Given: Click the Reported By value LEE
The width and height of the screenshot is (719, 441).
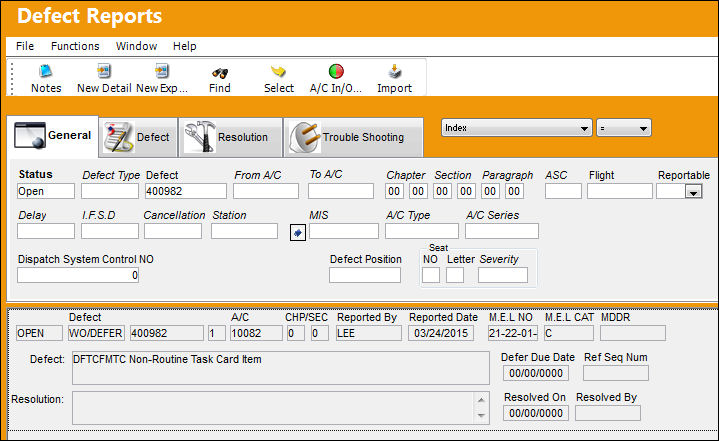Looking at the screenshot, I should (x=368, y=333).
